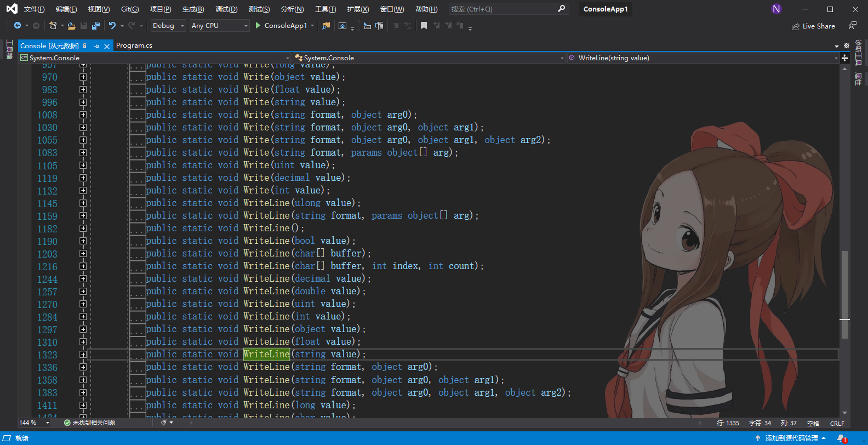The height and width of the screenshot is (445, 868).
Task: Click the code cleanup broom icon
Action: 164,423
